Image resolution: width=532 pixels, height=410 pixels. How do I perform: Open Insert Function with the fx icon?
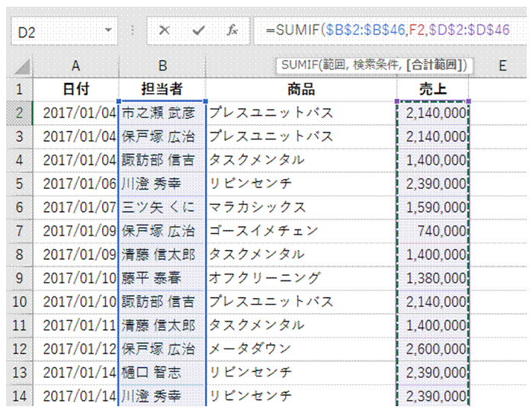pyautogui.click(x=232, y=30)
